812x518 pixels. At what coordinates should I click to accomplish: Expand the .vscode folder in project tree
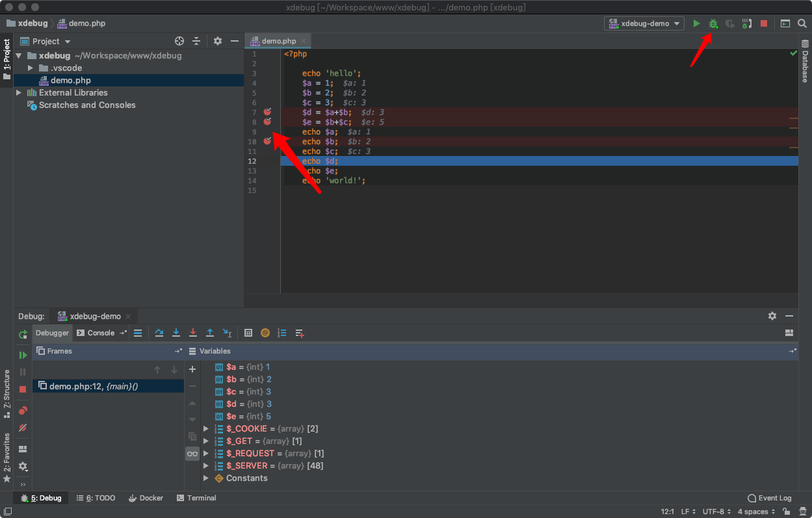(x=30, y=68)
